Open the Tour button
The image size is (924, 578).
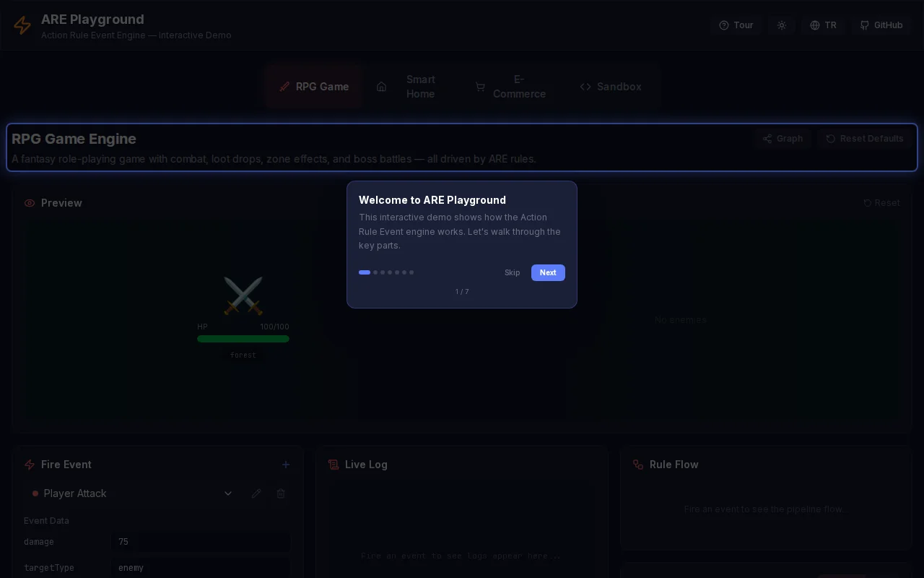(736, 25)
